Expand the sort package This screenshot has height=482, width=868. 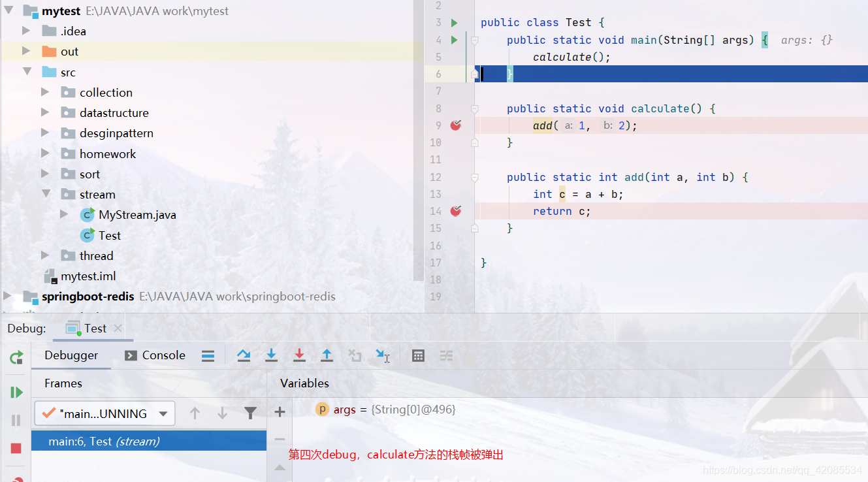pyautogui.click(x=45, y=174)
